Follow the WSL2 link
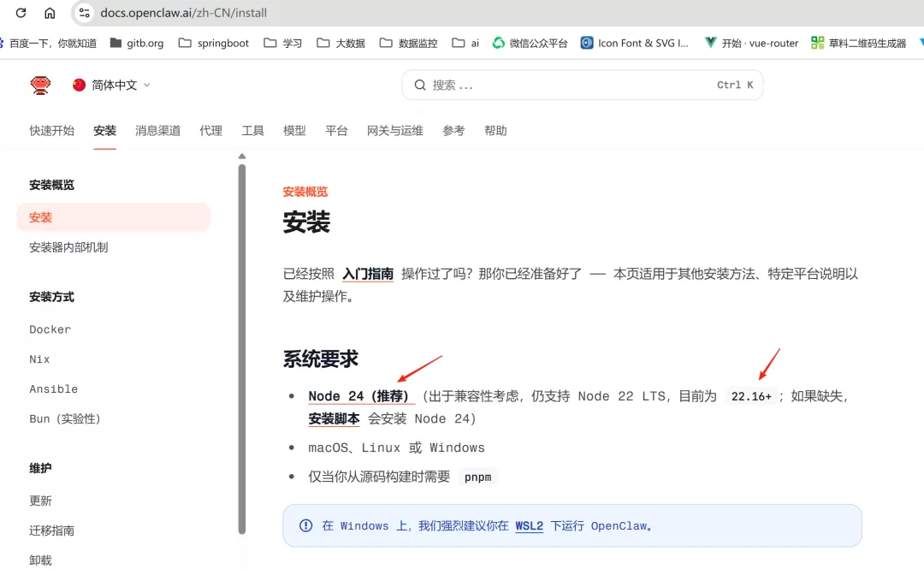The image size is (924, 569). (x=530, y=526)
